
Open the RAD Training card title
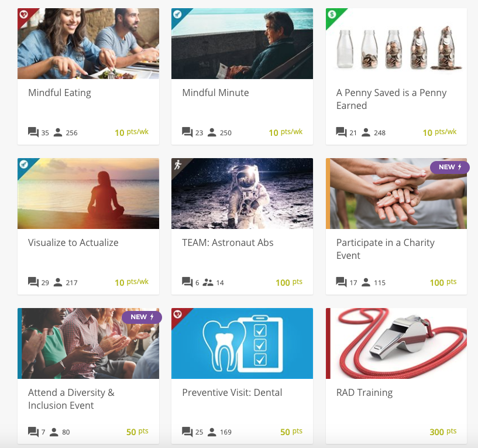pyautogui.click(x=364, y=392)
